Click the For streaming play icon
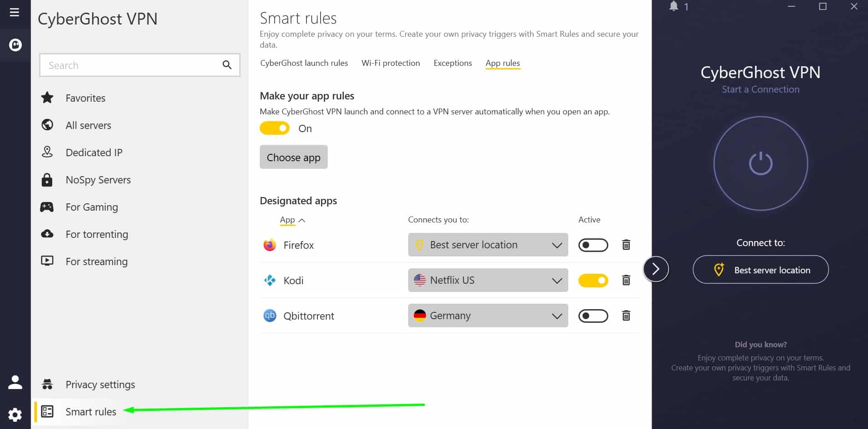The width and height of the screenshot is (868, 429). point(47,261)
